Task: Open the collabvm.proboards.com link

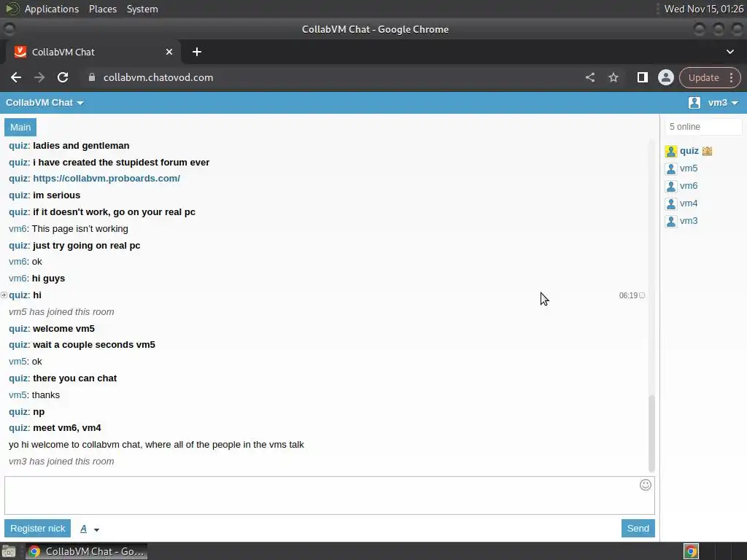Action: (107, 178)
